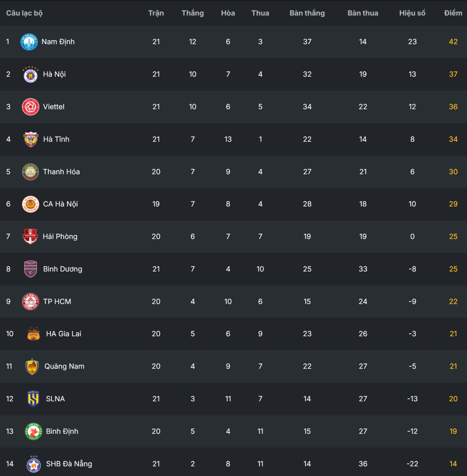Screen dimensions: 467x476
Task: Click the Thanh Hóa club emblem
Action: (x=30, y=172)
